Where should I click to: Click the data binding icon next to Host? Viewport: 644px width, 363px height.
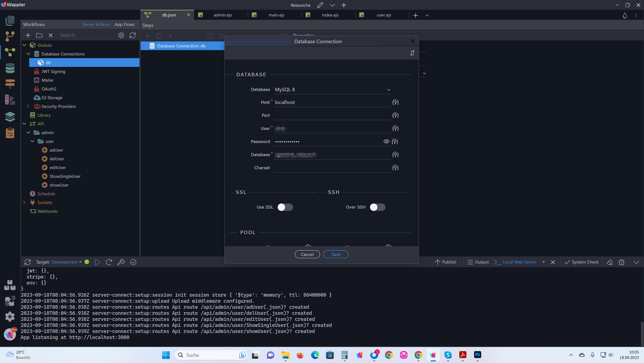tap(396, 102)
